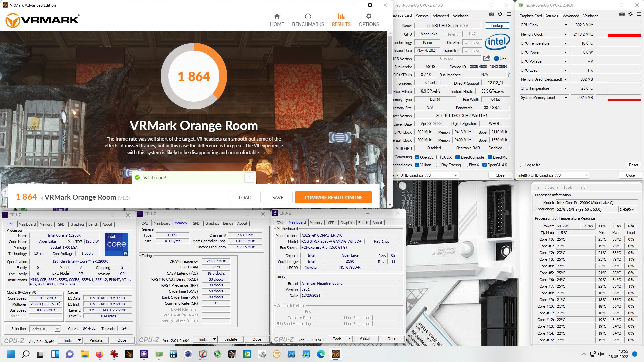Switch to the Validation tab in the left GPU-Z window
This screenshot has height=362, width=644.
461,16
